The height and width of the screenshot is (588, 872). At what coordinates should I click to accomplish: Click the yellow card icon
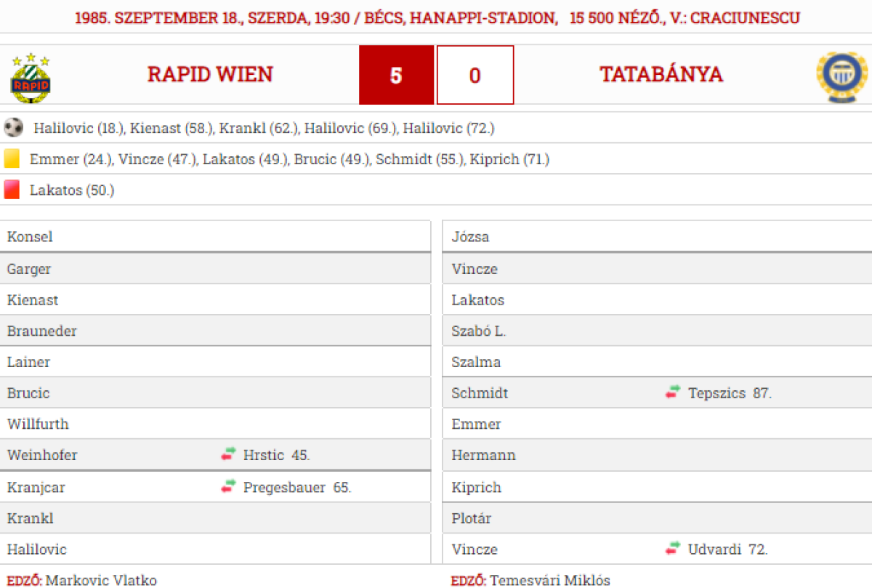(x=12, y=159)
